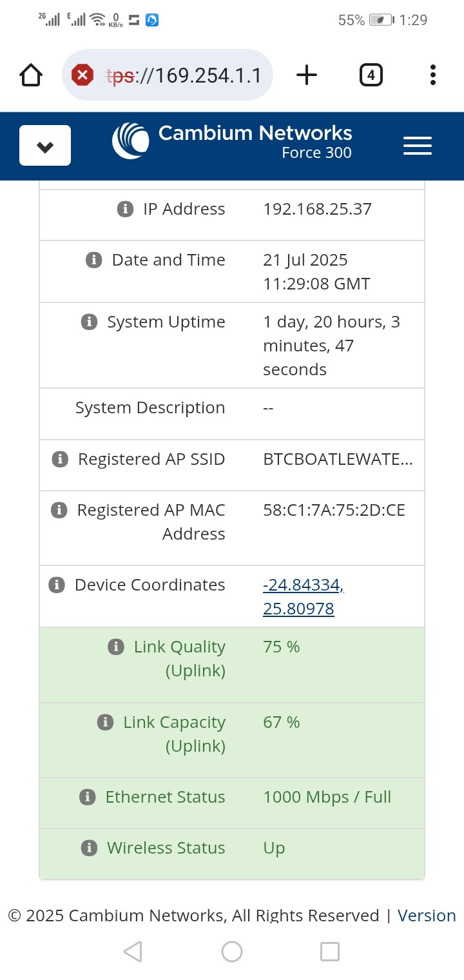Open browser three-dot overflow menu
The width and height of the screenshot is (464, 980).
click(x=433, y=75)
